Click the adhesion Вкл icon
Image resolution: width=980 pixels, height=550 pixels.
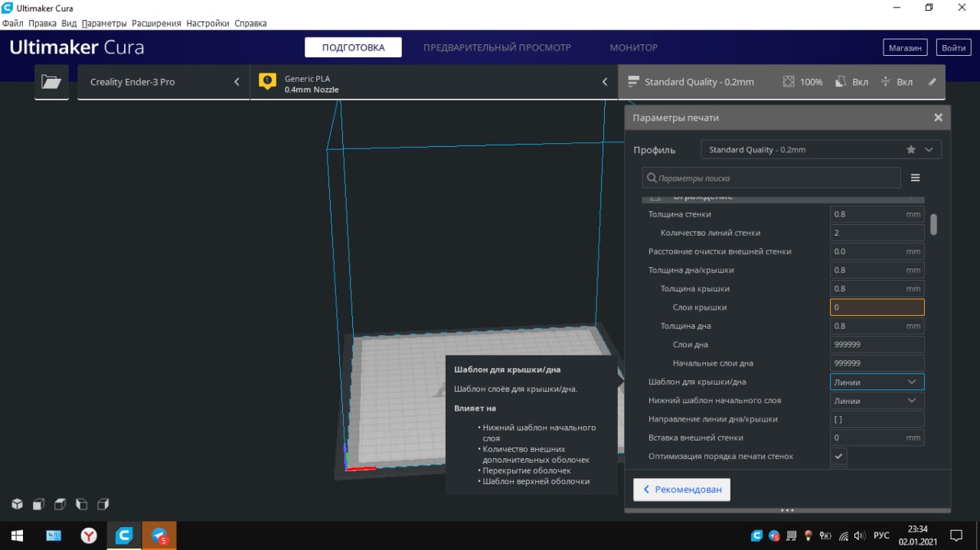(886, 82)
